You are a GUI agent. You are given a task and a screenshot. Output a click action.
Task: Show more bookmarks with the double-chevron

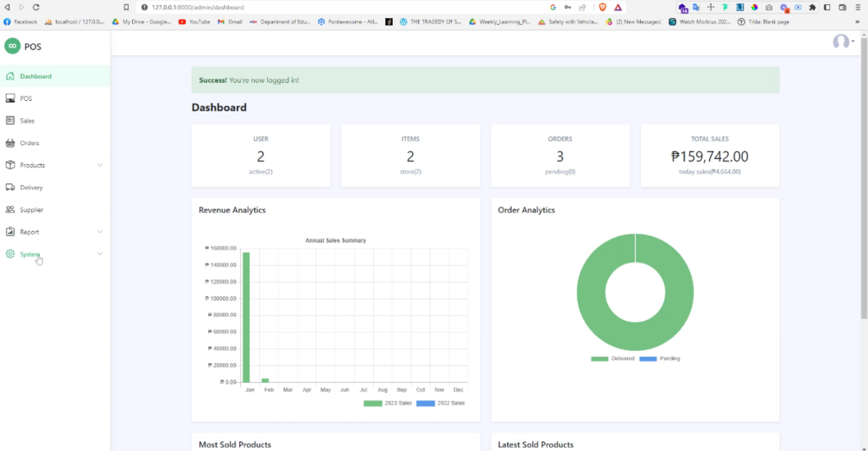coord(857,22)
